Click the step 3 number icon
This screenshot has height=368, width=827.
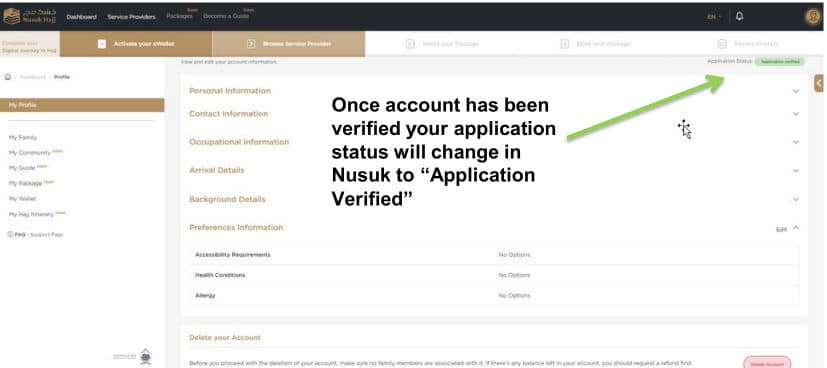coord(410,44)
